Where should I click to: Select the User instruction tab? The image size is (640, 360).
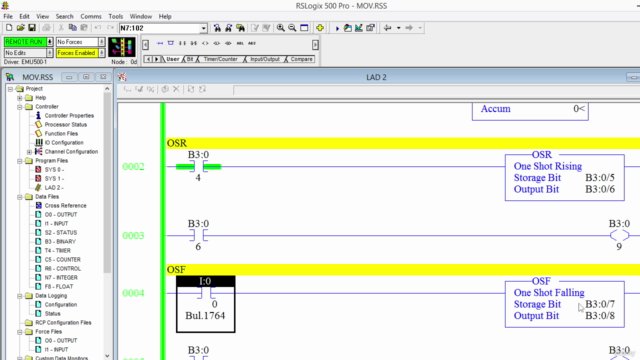tap(173, 59)
